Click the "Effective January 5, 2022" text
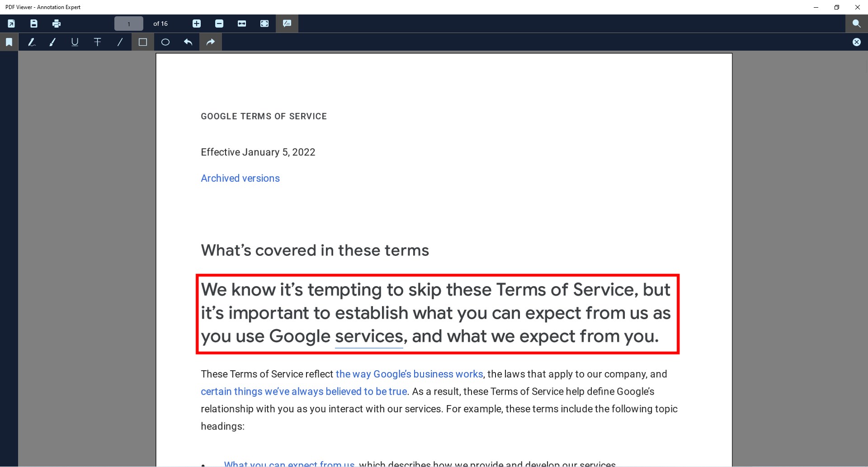The image size is (868, 467). coord(258,152)
